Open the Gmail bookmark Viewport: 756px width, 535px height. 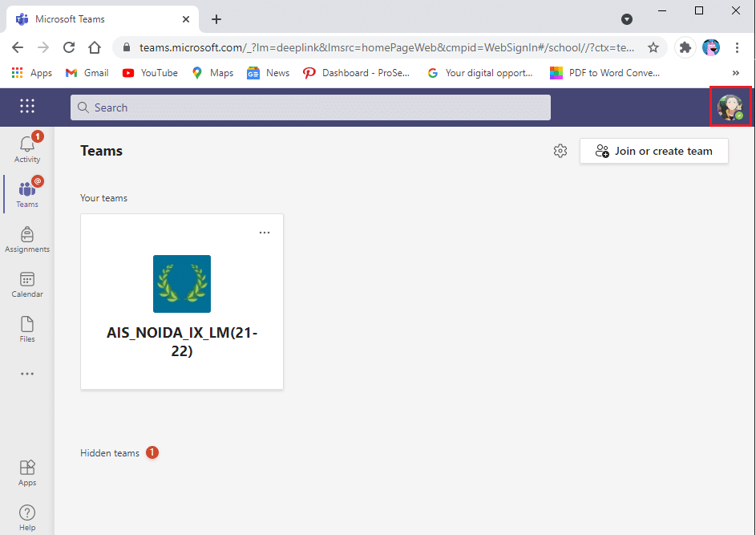[x=86, y=72]
